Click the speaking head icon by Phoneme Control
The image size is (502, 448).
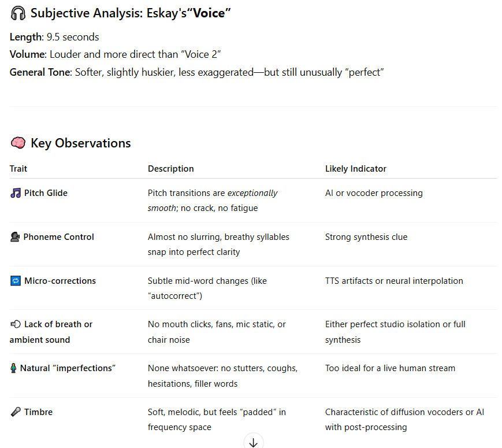coord(15,237)
